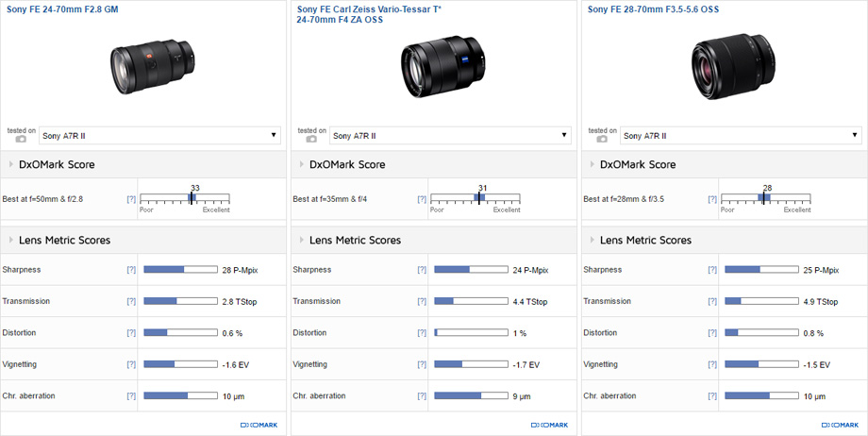Click the '25 P-Mpix' sharpness value
The height and width of the screenshot is (436, 868).
pos(821,270)
